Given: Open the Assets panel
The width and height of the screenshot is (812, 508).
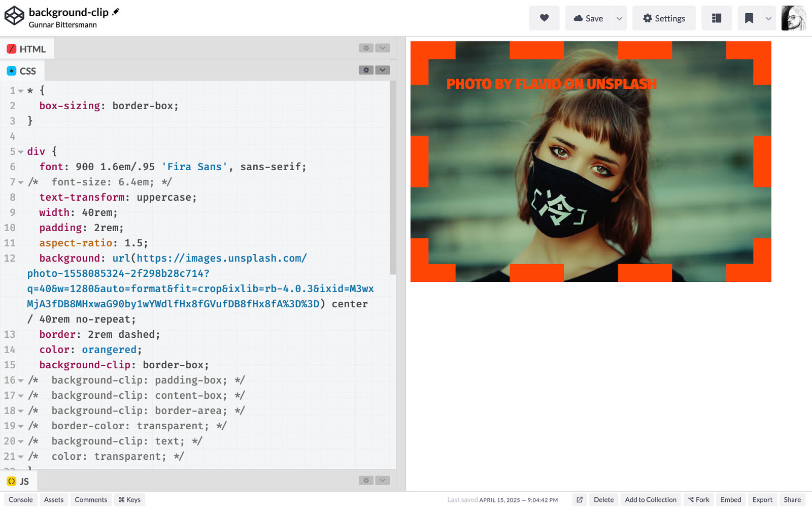Looking at the screenshot, I should (54, 500).
